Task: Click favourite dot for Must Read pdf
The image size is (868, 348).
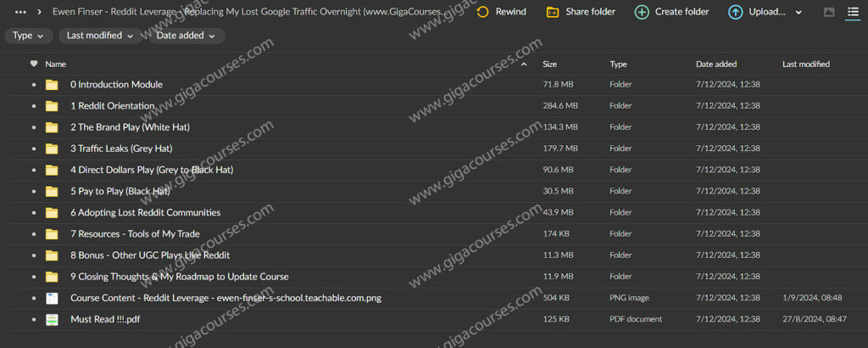Action: point(34,320)
